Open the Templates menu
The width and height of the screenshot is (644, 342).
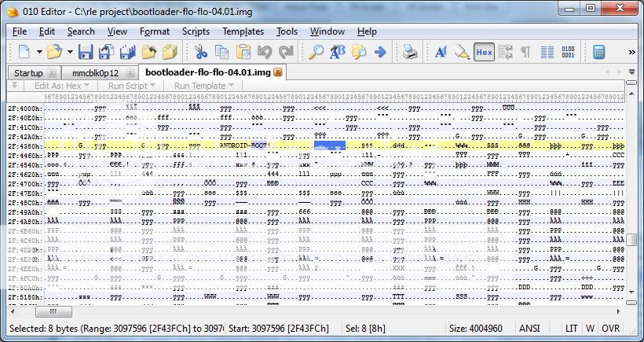[243, 31]
